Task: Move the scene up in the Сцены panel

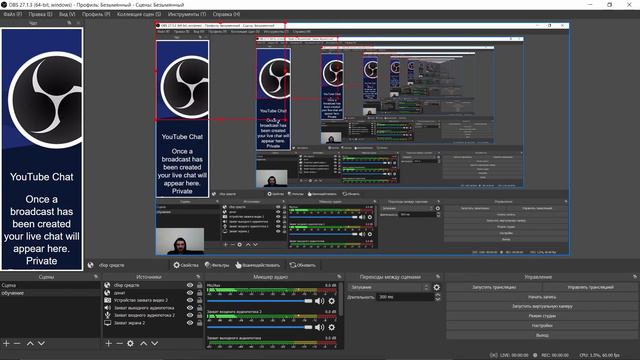Action: 30,343
